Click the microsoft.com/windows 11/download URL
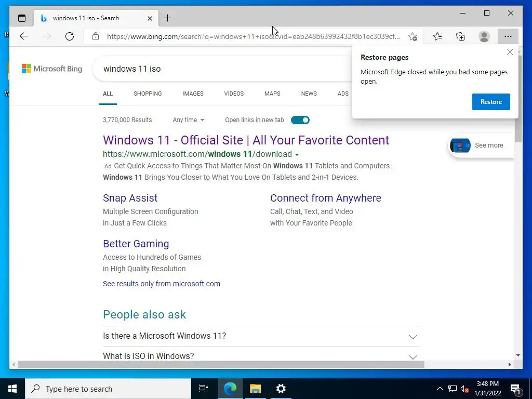Image resolution: width=532 pixels, height=399 pixels. (197, 154)
